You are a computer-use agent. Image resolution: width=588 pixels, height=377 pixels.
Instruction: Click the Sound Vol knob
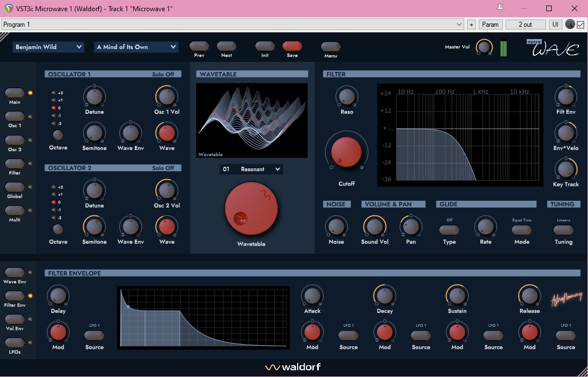pos(374,226)
